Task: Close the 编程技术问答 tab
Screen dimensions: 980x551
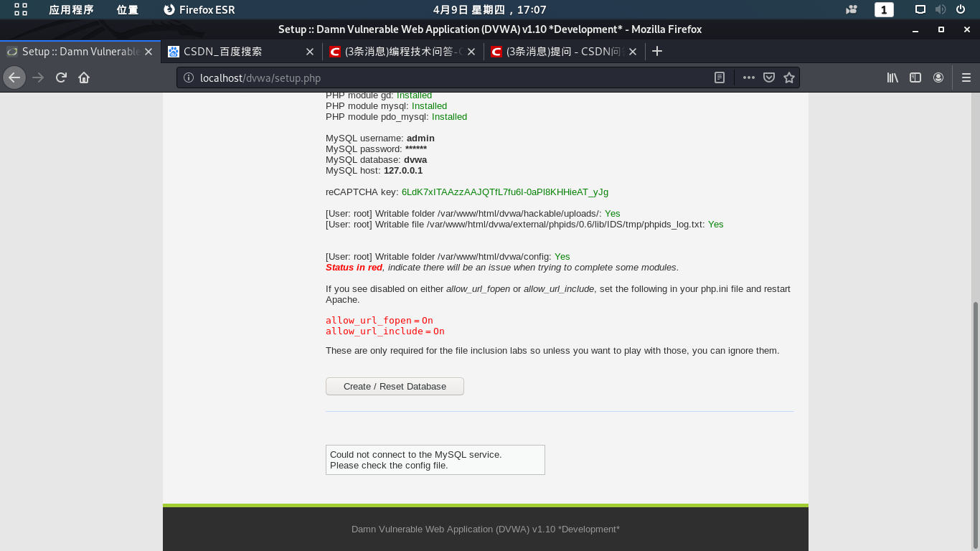Action: point(471,52)
